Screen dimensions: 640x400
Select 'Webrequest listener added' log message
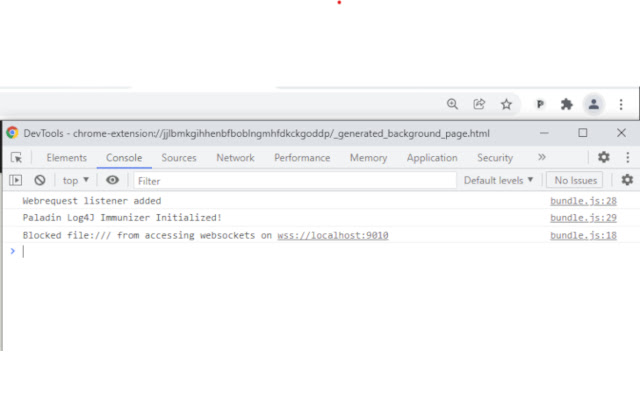(x=92, y=201)
